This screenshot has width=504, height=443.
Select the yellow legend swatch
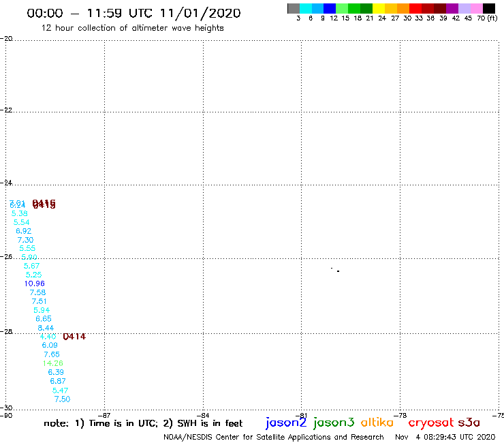pyautogui.click(x=379, y=8)
